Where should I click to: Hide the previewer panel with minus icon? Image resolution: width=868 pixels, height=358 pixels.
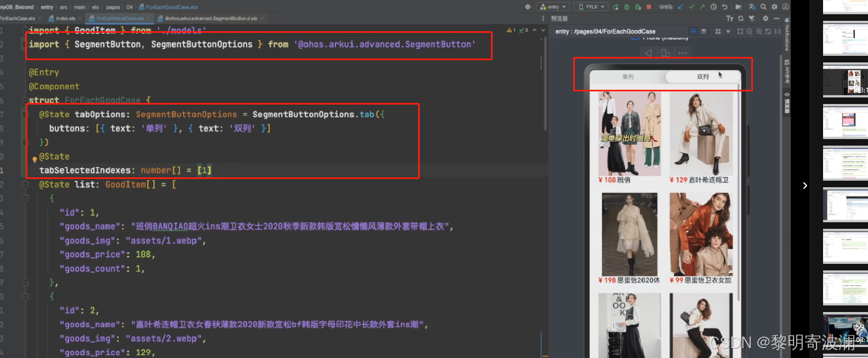(x=776, y=19)
